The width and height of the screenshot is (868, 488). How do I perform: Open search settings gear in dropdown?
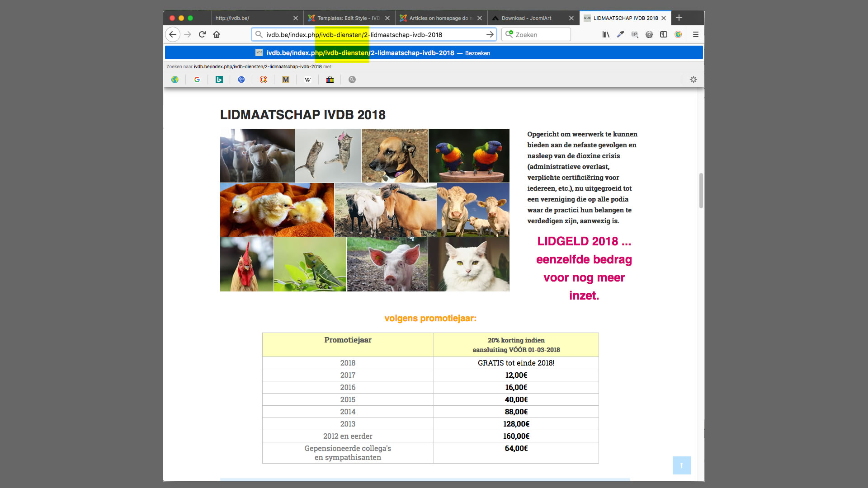[693, 80]
